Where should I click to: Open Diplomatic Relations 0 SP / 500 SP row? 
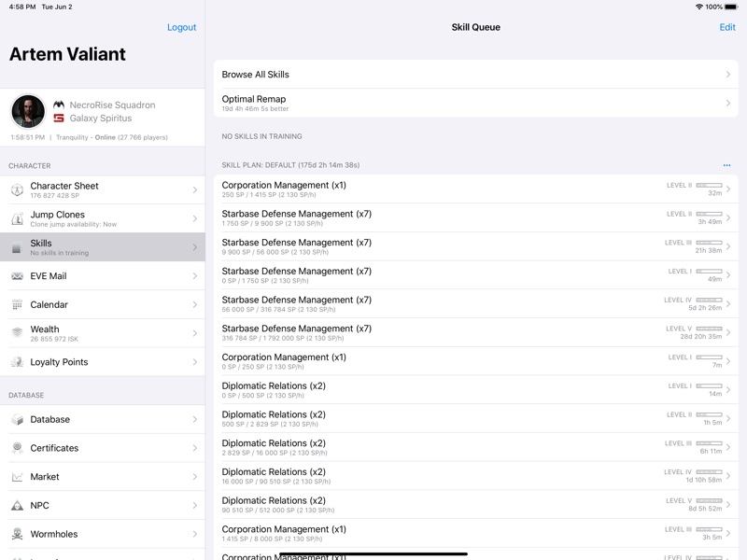point(475,390)
